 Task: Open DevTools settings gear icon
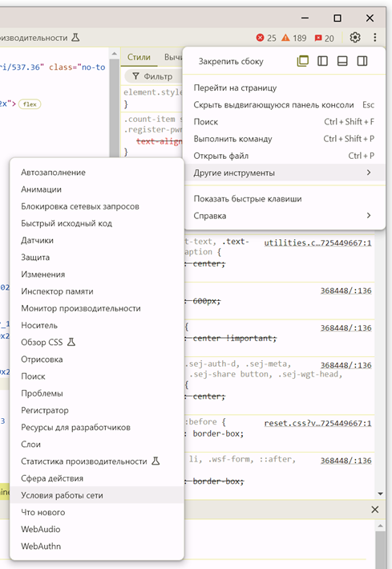tap(355, 38)
